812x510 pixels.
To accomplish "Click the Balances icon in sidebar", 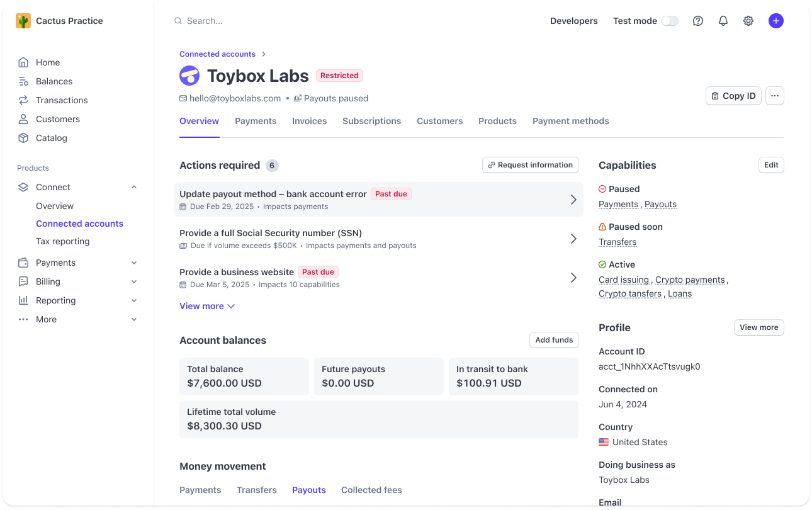I will (23, 81).
